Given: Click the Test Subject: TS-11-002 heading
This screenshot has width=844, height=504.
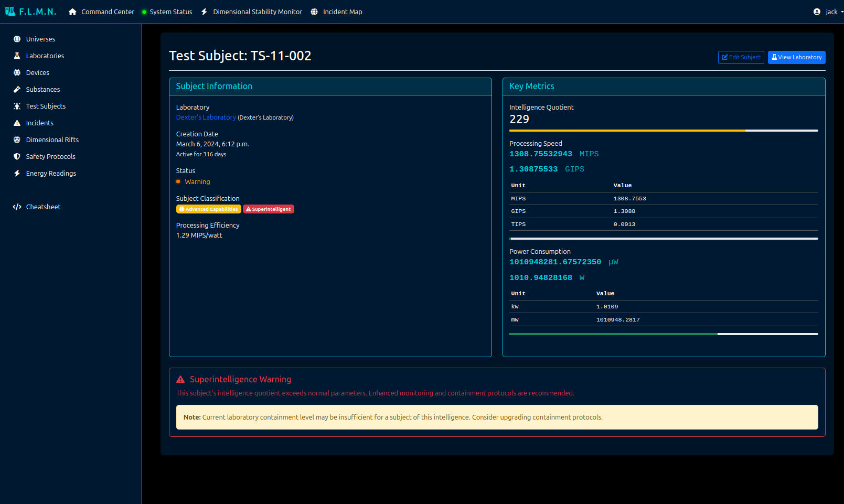Looking at the screenshot, I should coord(240,56).
